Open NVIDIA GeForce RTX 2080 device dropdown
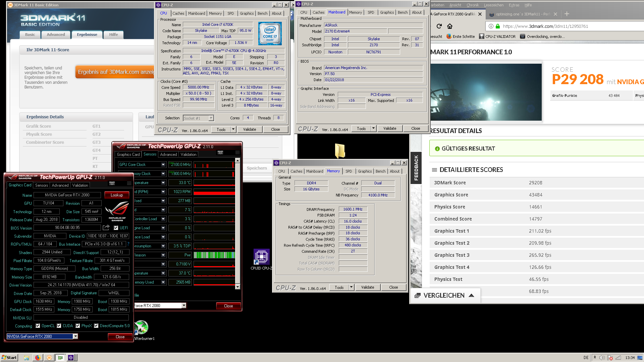The width and height of the screenshot is (644, 362). (75, 336)
